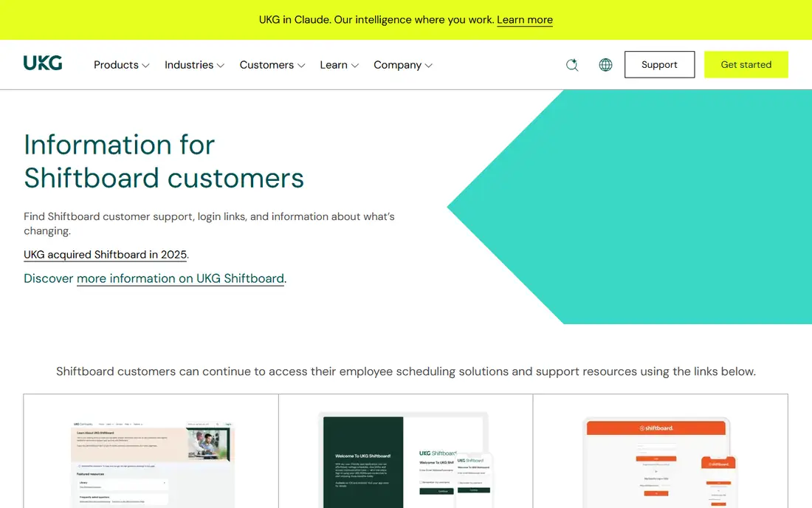Expand the Products chevron
Screen dimensions: 812x508
coord(145,66)
